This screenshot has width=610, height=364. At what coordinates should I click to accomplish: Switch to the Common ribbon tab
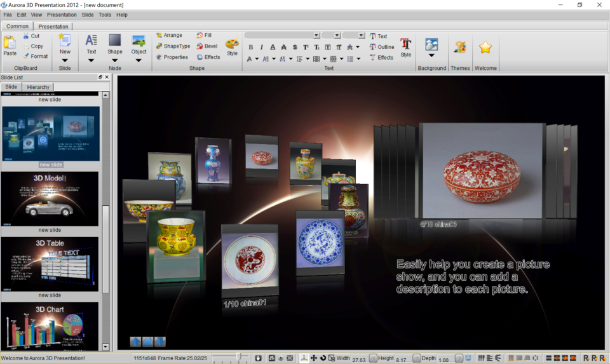(x=17, y=26)
